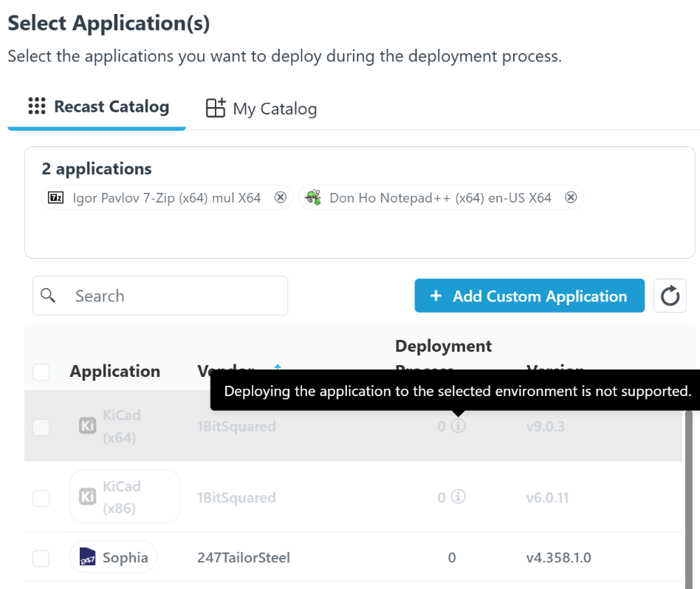This screenshot has height=589, width=700.
Task: Click the refresh catalog icon button
Action: pos(670,296)
